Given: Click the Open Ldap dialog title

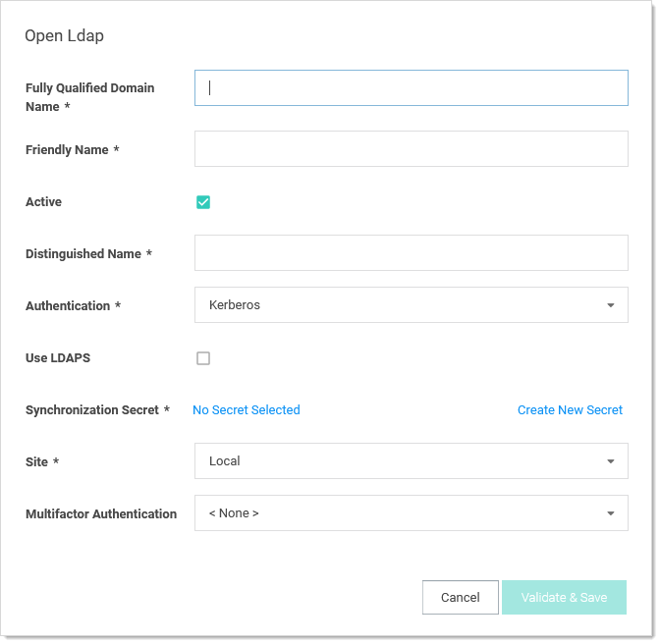Looking at the screenshot, I should (64, 36).
